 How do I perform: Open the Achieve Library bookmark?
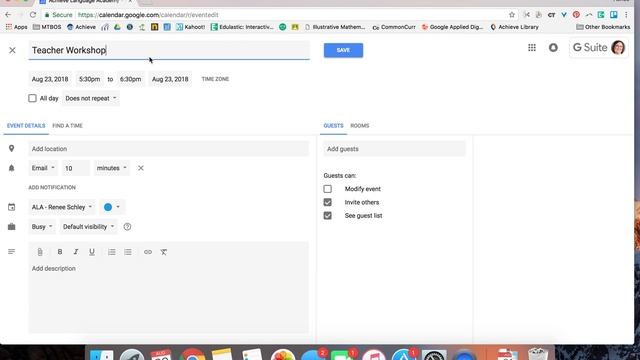pos(514,27)
